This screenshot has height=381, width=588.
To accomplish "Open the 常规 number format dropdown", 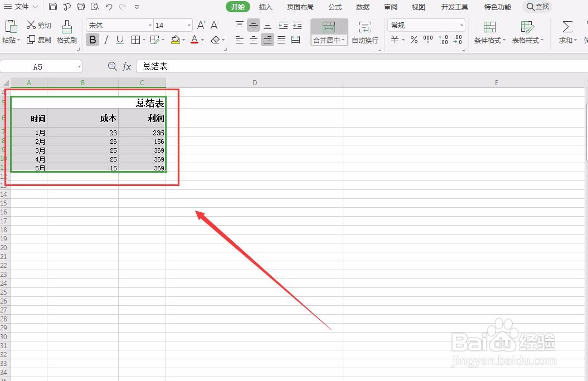I will [x=461, y=26].
